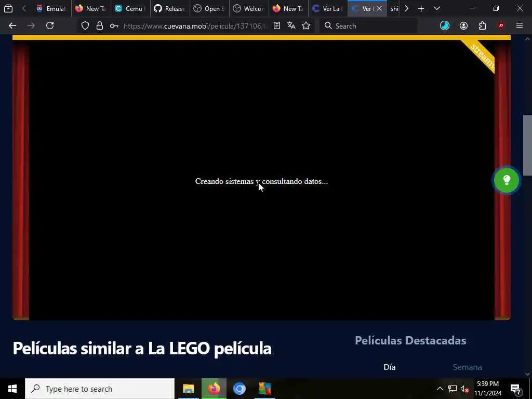Bookmark this page with star
Viewport: 532px width, 399px height.
coord(306,26)
